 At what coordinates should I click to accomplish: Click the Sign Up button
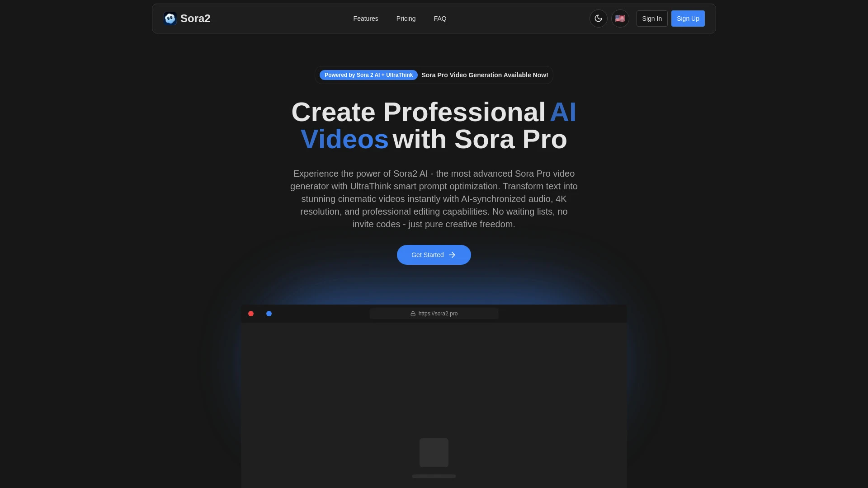coord(688,19)
